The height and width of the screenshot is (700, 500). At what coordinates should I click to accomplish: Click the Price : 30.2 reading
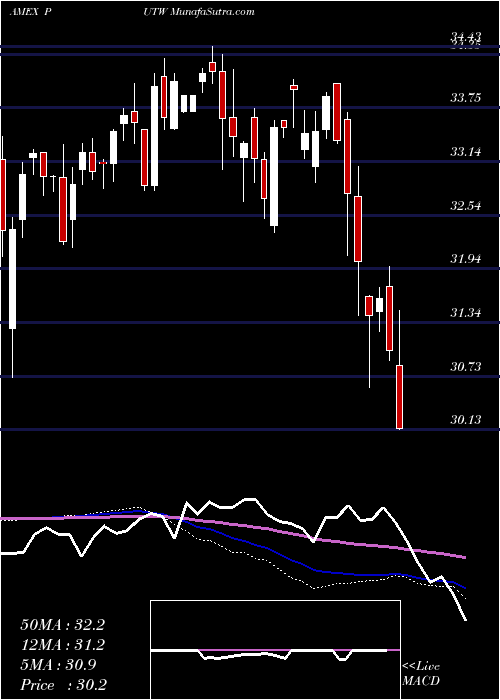(x=63, y=685)
